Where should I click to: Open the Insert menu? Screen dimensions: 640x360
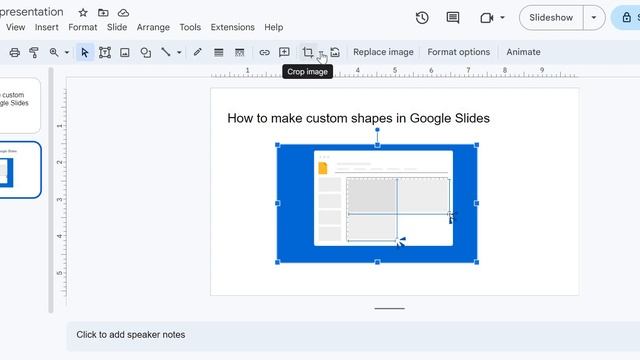click(47, 27)
